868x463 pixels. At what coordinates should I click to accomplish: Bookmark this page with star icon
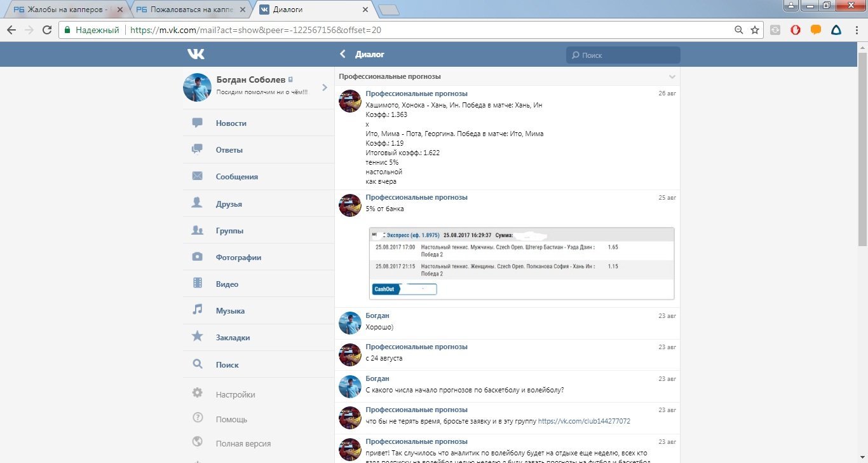[755, 30]
